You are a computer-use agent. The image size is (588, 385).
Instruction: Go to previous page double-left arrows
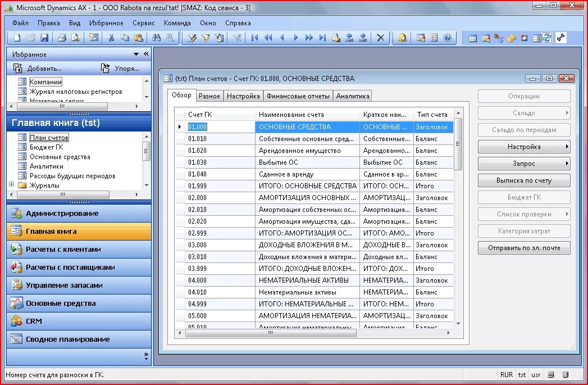(x=268, y=38)
